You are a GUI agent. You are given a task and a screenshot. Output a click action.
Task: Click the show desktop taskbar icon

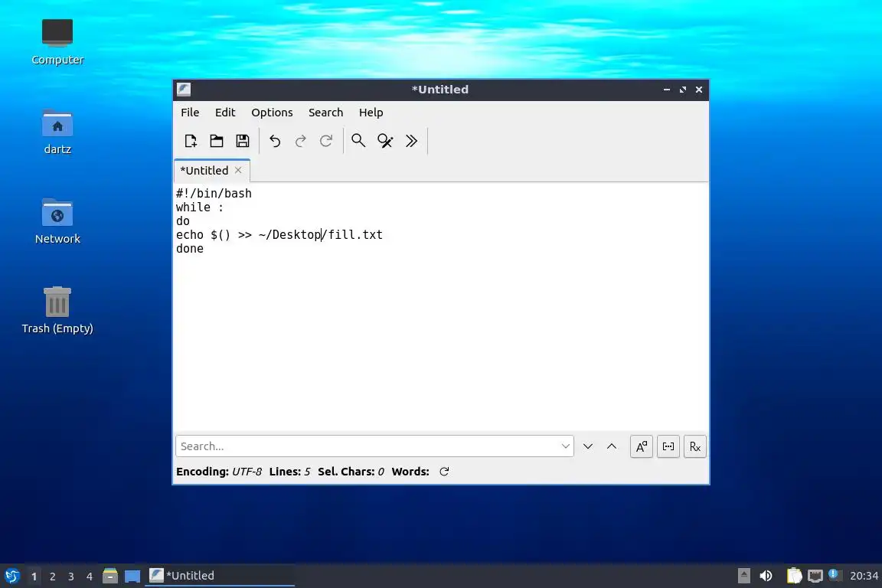pyautogui.click(x=132, y=576)
